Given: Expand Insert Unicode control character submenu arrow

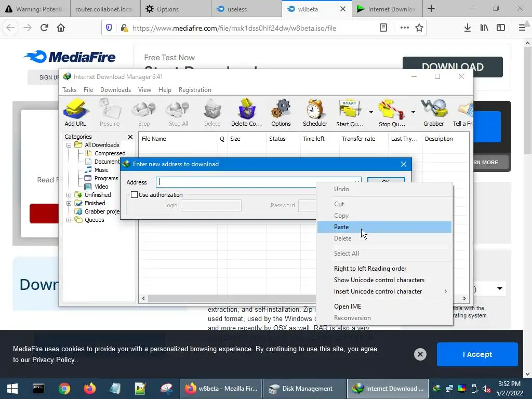Looking at the screenshot, I should tap(445, 291).
